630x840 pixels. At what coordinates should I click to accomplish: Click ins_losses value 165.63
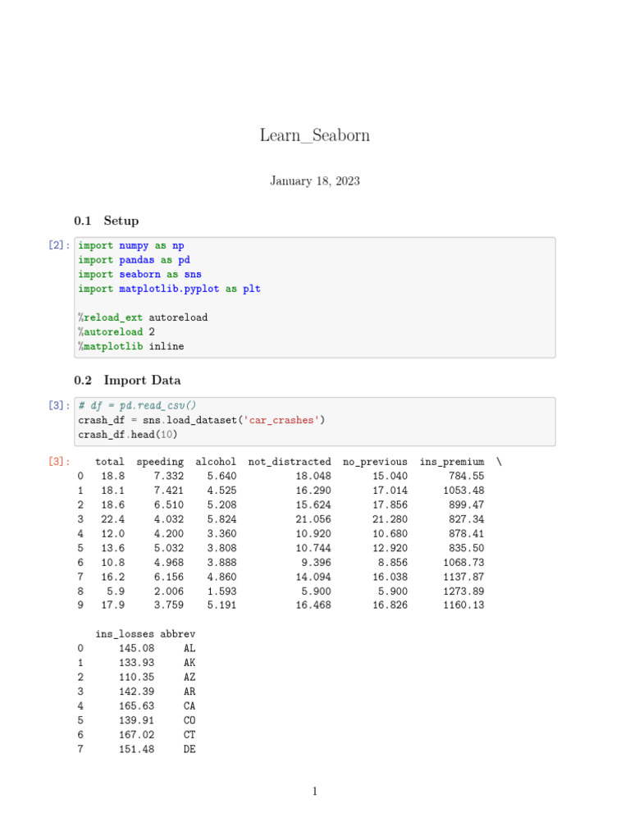[x=137, y=706]
